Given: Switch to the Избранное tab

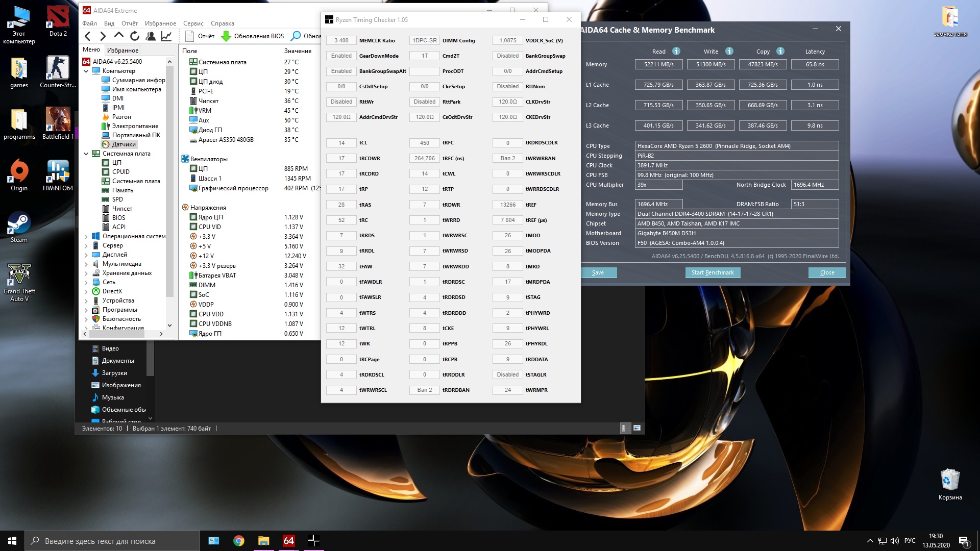Looking at the screenshot, I should pyautogui.click(x=122, y=50).
